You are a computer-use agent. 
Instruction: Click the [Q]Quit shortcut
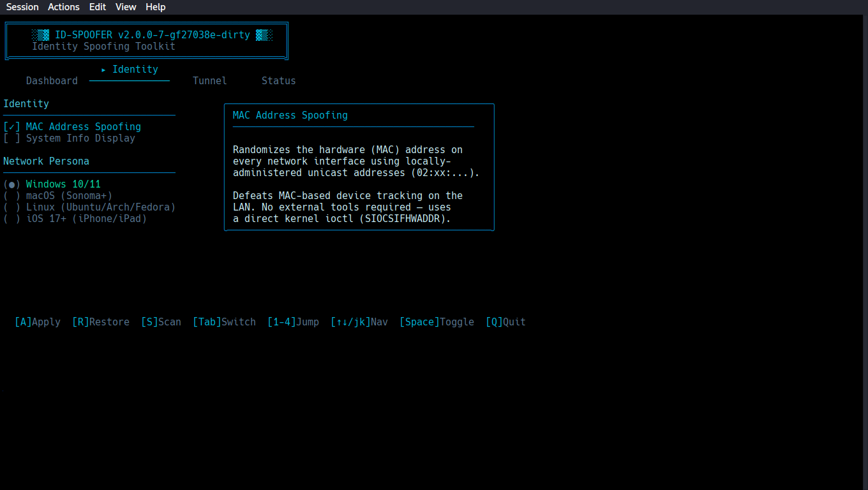505,322
